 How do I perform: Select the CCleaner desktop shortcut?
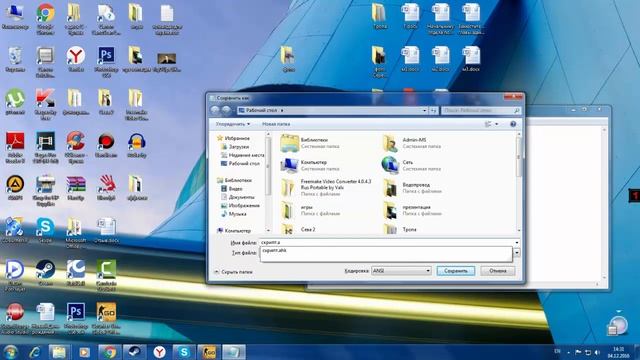click(x=76, y=147)
